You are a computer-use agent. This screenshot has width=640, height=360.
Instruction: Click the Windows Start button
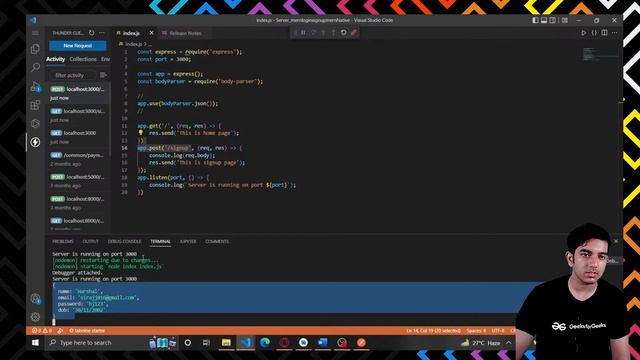point(35,343)
